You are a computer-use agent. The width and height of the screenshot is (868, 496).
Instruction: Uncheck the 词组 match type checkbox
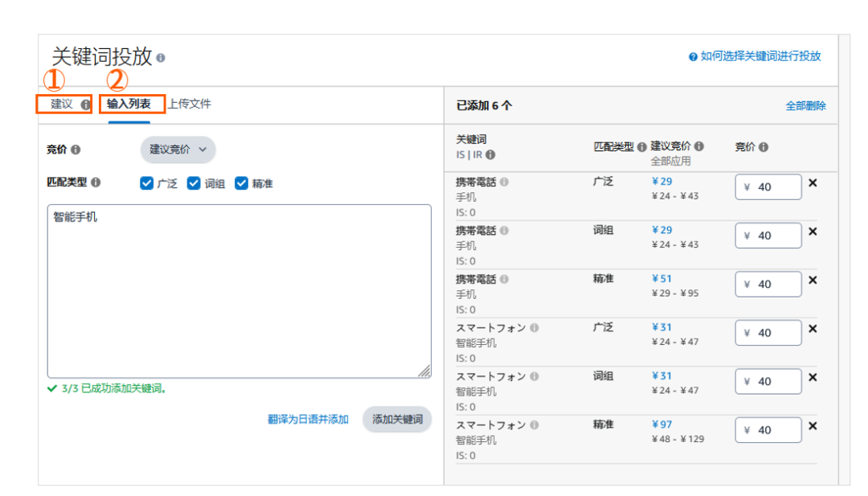click(x=194, y=183)
